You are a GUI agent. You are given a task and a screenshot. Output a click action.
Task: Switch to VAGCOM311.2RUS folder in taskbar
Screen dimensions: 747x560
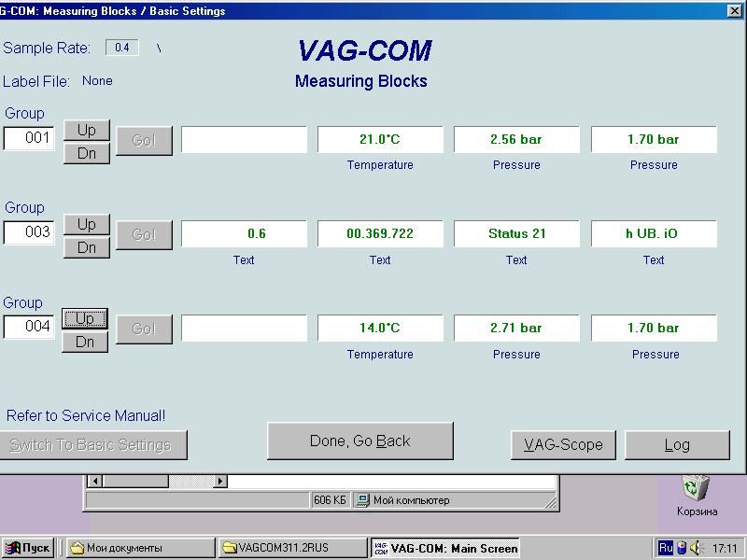[x=292, y=548]
